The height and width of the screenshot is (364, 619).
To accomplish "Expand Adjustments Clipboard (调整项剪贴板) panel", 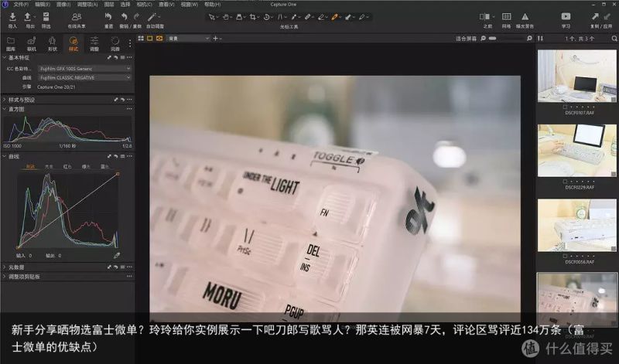I will tap(5, 277).
